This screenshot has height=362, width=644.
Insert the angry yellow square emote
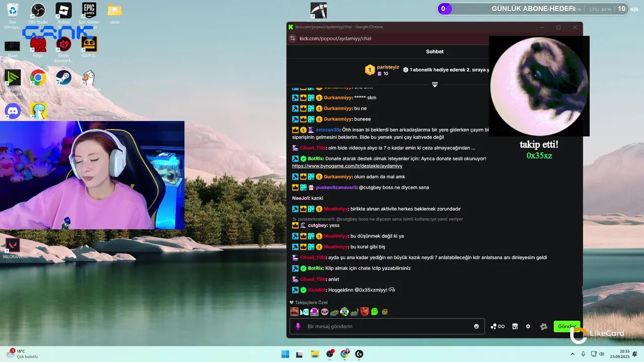(x=385, y=312)
